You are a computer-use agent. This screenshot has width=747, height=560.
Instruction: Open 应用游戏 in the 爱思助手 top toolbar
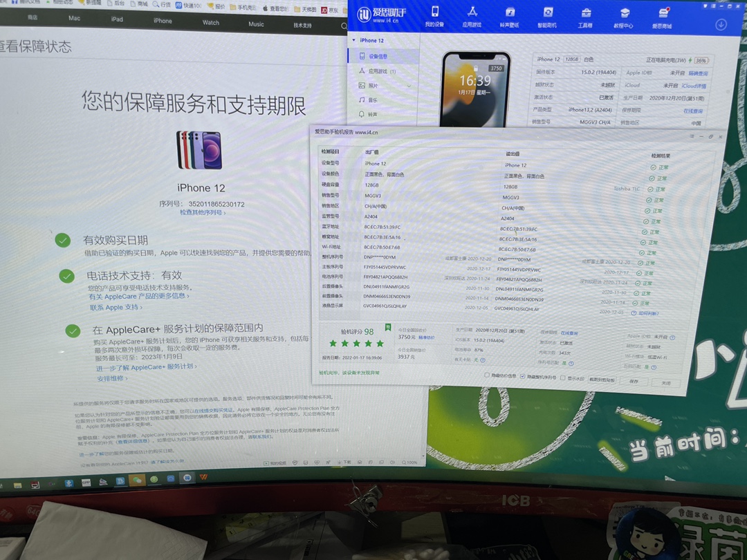pos(472,17)
